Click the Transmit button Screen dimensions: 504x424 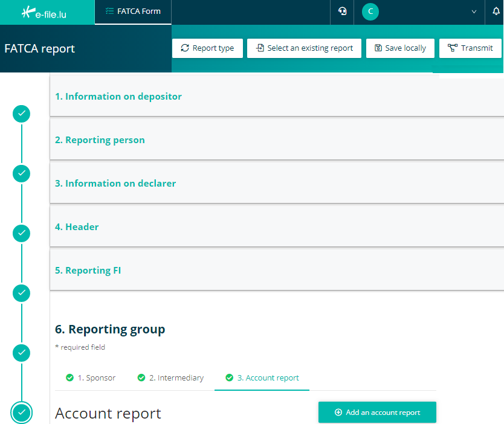(x=470, y=48)
